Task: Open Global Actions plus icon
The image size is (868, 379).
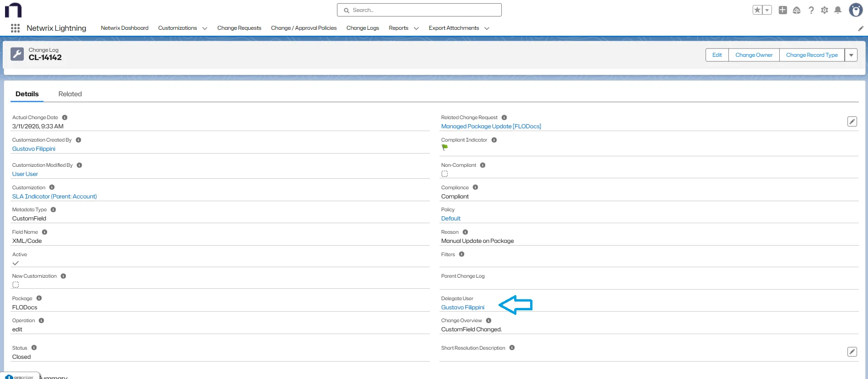Action: (x=783, y=10)
